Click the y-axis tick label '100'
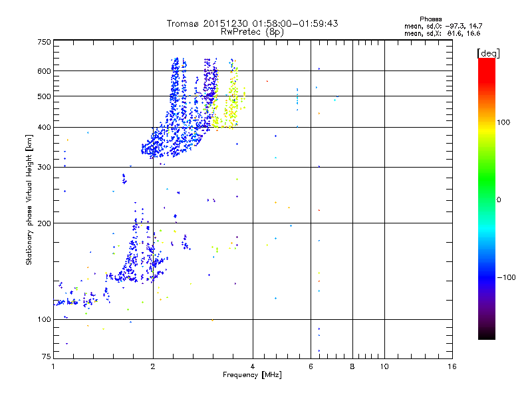Screen dimensions: 532x399 point(44,320)
